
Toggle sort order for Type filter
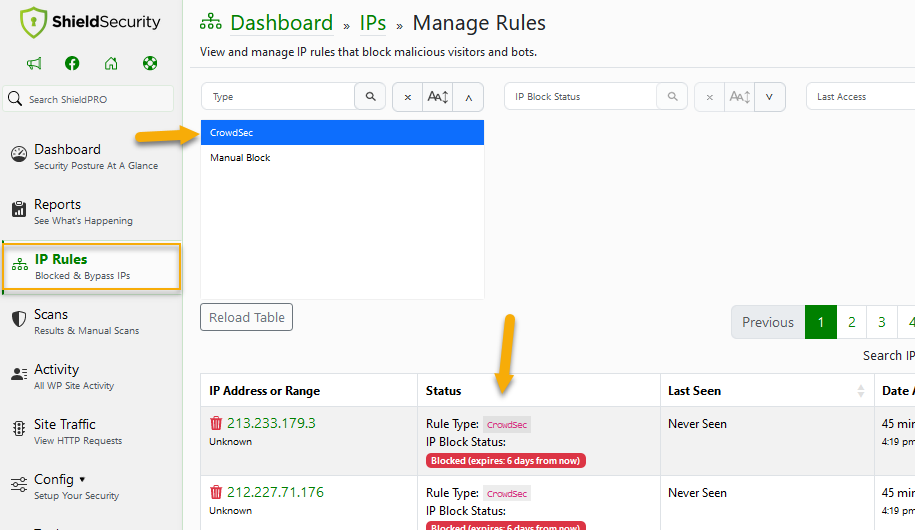click(438, 97)
